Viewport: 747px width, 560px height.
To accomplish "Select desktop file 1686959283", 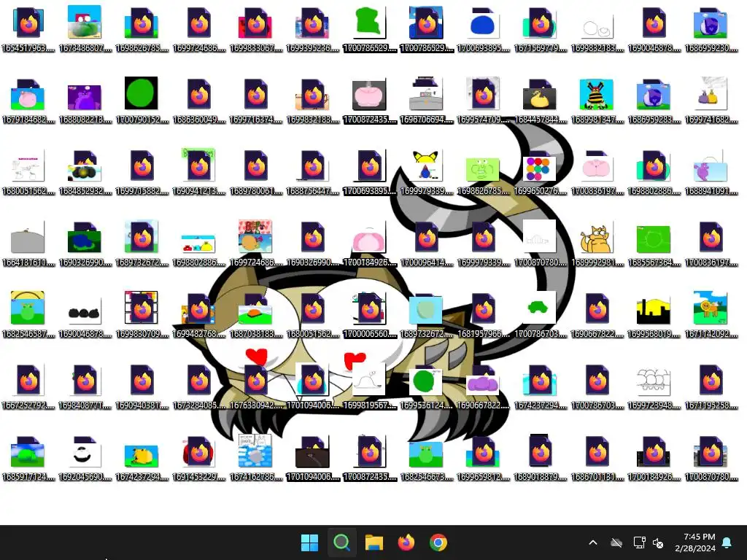I will coord(654,100).
